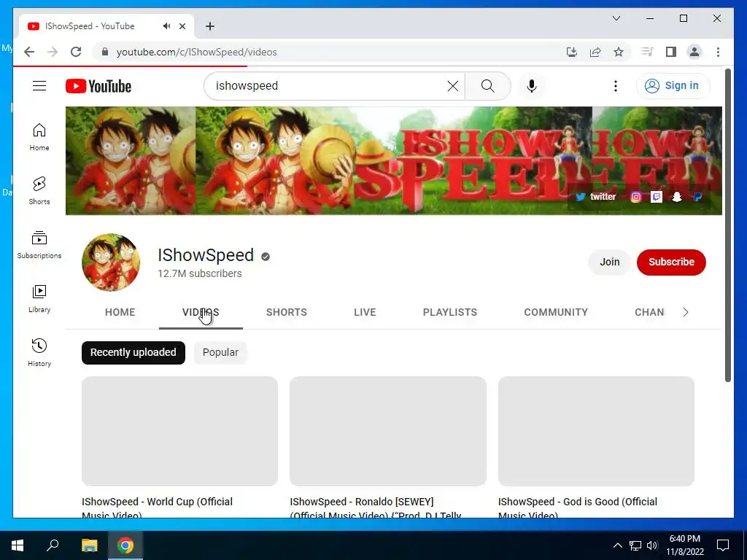Click the lock icon in address bar
Screen dimensions: 747x560
point(105,52)
